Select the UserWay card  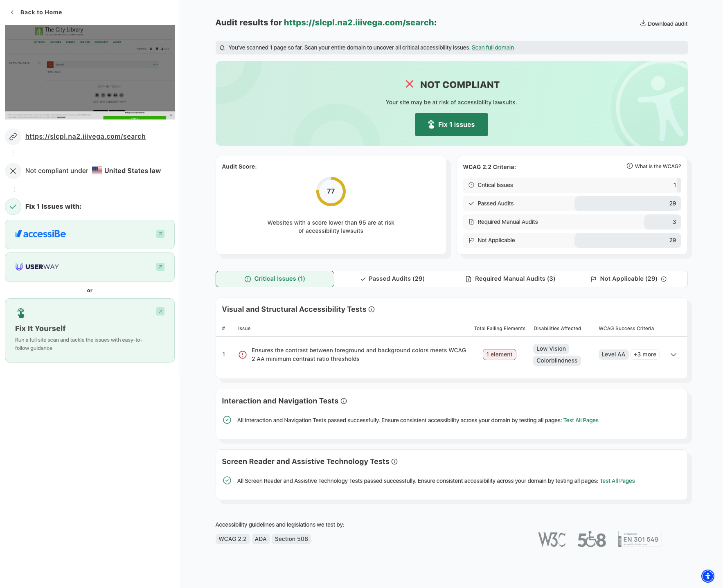pos(90,267)
